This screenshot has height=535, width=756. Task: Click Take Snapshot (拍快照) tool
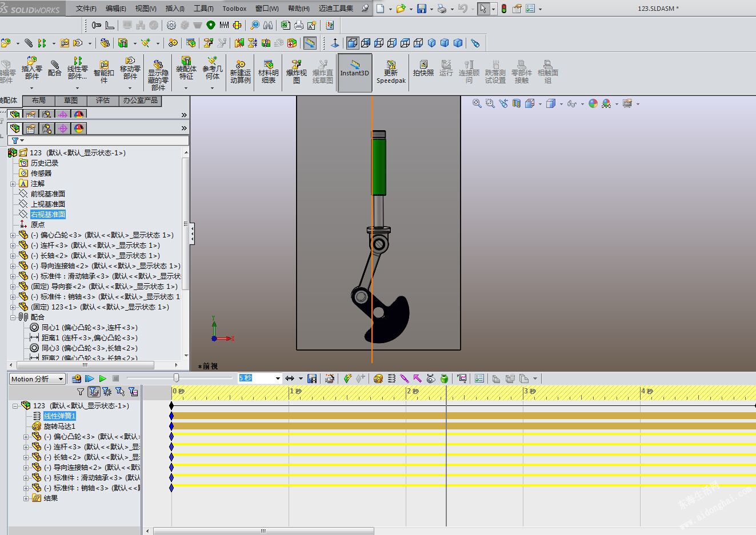[x=423, y=69]
